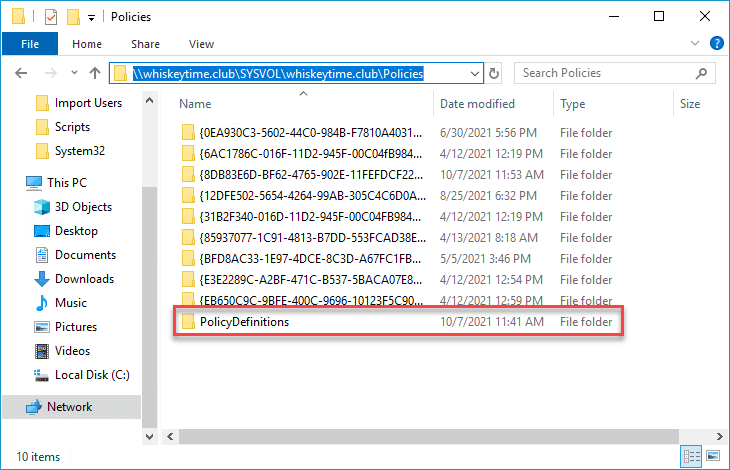Image resolution: width=730 pixels, height=470 pixels.
Task: Select folder {EB650C9C-9BFE-400C-9696...
Action: point(398,299)
